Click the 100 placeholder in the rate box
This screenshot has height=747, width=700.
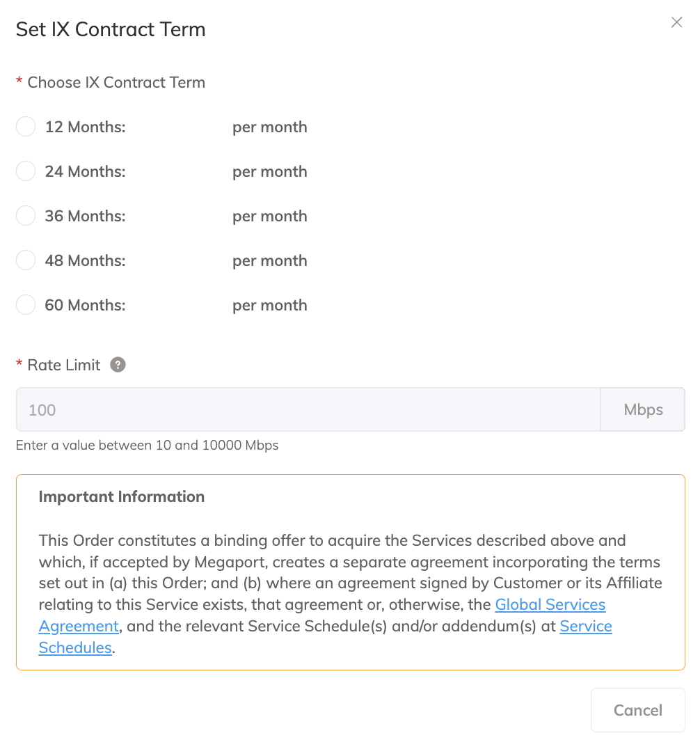(42, 409)
